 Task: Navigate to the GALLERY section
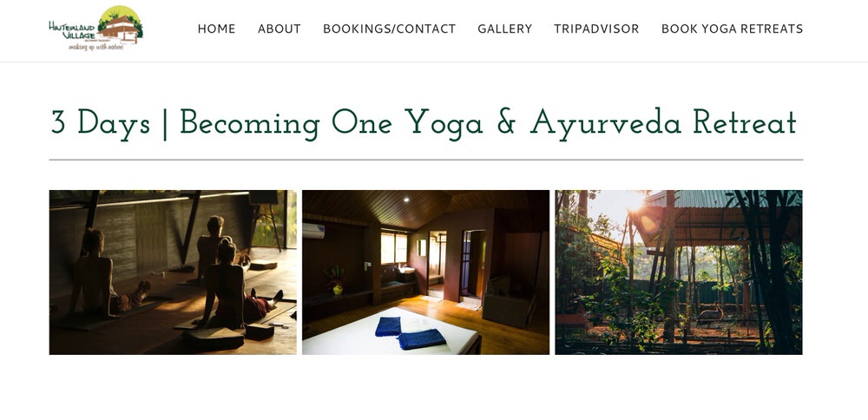[x=505, y=29]
